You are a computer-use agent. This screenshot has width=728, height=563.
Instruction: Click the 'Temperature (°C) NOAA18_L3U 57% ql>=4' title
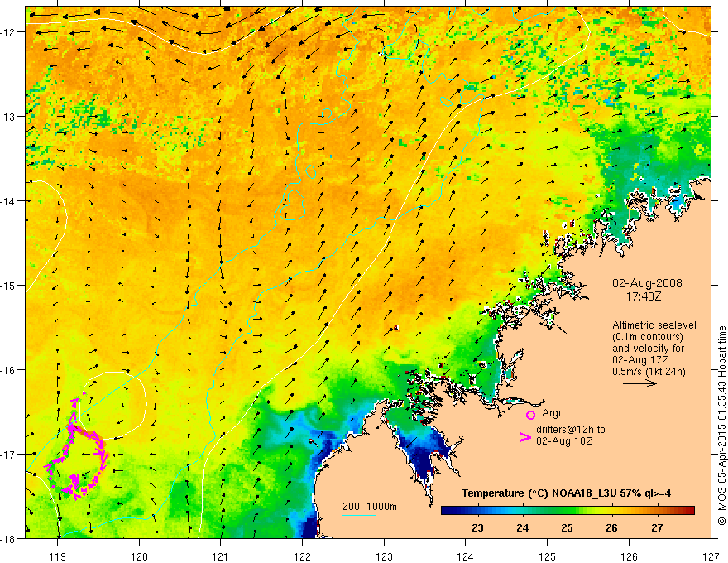(566, 493)
